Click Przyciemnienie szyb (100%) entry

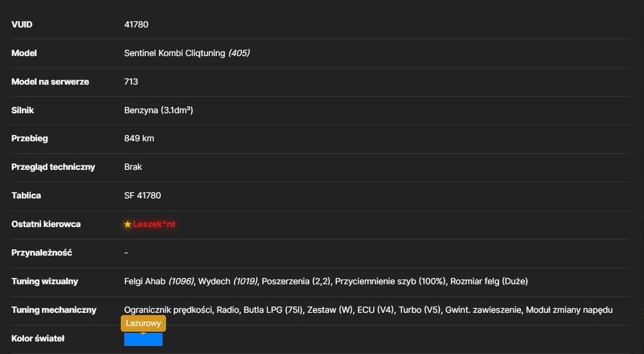(390, 281)
